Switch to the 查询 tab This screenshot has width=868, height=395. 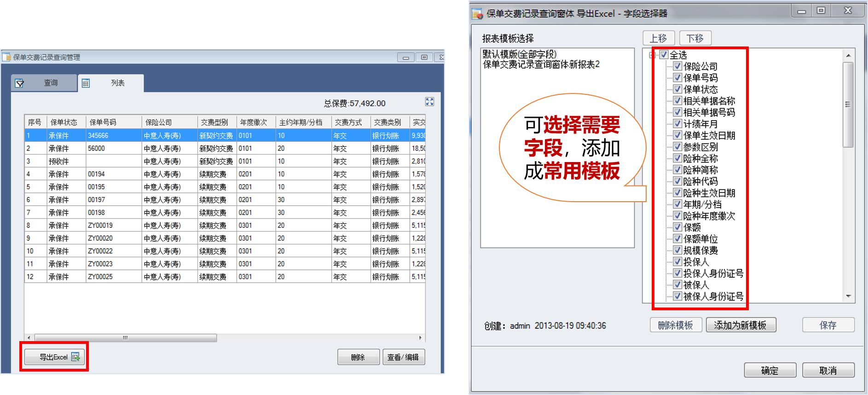click(x=45, y=83)
